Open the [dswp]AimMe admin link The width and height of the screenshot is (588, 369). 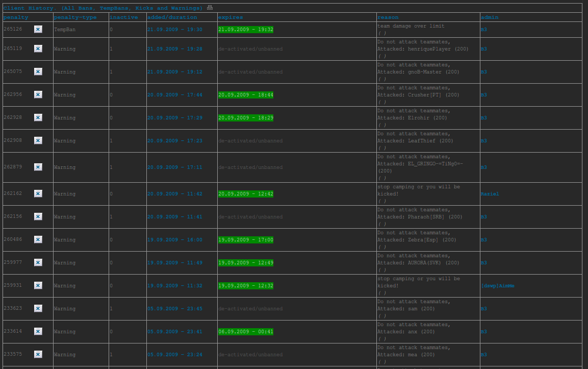pos(497,286)
